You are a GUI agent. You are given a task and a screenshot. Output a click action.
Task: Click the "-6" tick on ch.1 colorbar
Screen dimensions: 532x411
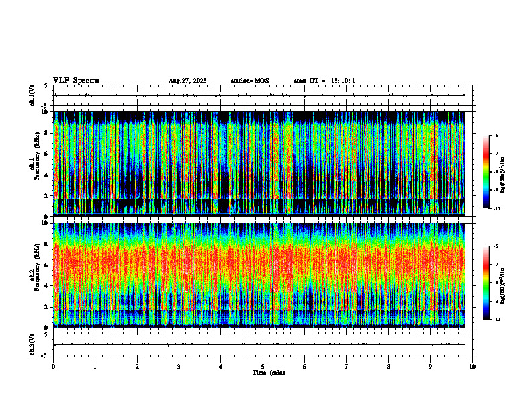click(496, 135)
